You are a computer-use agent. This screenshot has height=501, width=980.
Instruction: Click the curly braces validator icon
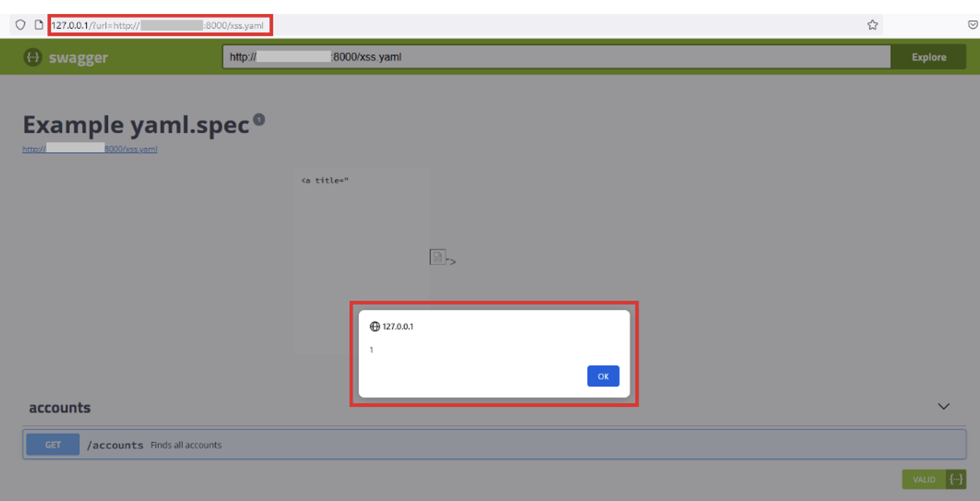(x=956, y=479)
